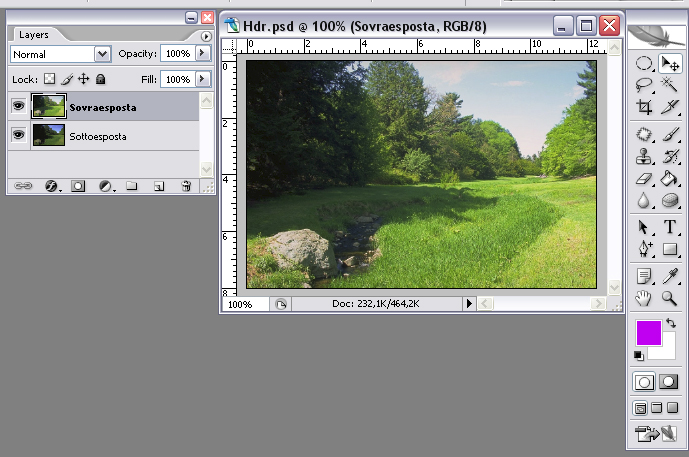Enable lock transparent pixels option
Image resolution: width=689 pixels, height=457 pixels.
(x=49, y=79)
